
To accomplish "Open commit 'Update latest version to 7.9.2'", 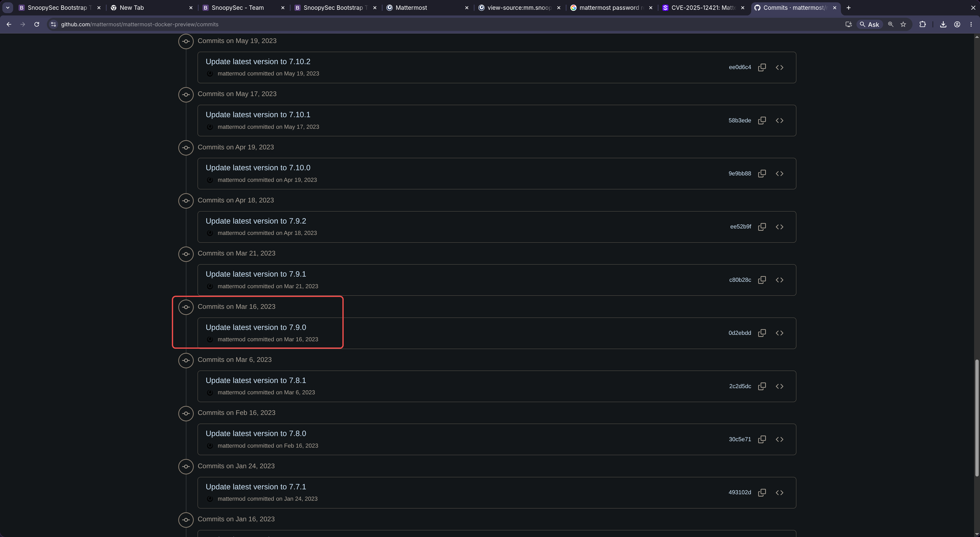I will pos(256,221).
